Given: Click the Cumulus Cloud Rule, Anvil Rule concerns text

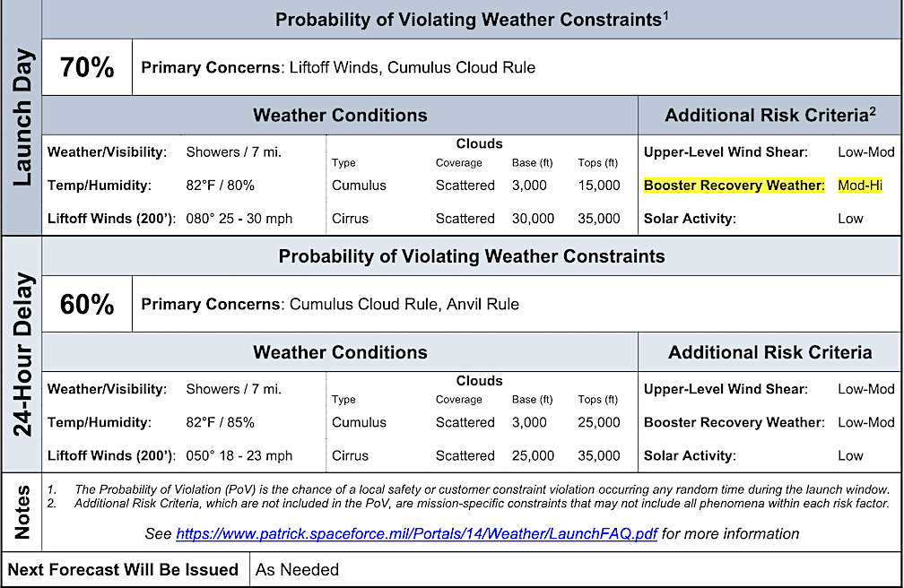Looking at the screenshot, I should (x=404, y=305).
